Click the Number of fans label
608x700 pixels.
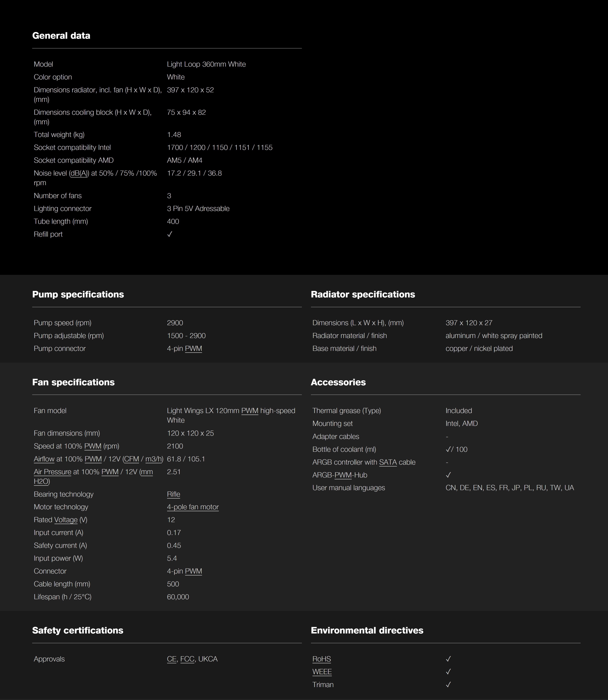pyautogui.click(x=58, y=196)
